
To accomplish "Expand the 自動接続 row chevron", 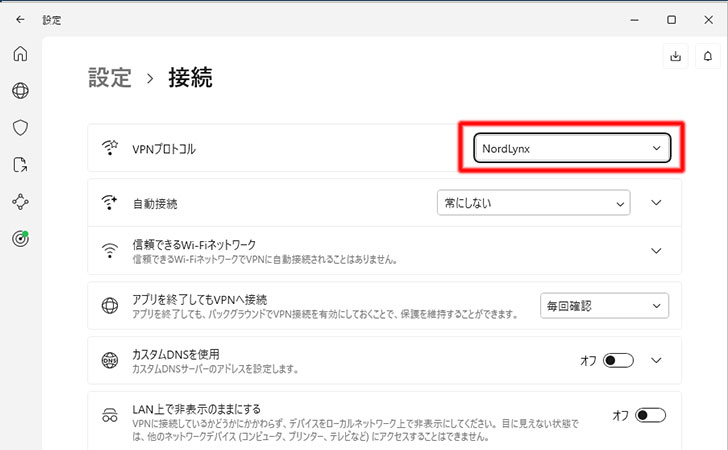I will [656, 202].
